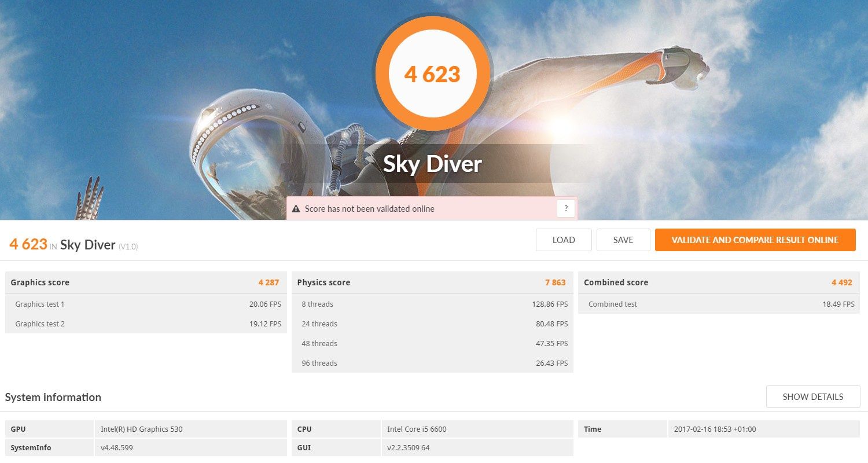Click the Graphics score value 4 287
868x463 pixels.
[269, 282]
